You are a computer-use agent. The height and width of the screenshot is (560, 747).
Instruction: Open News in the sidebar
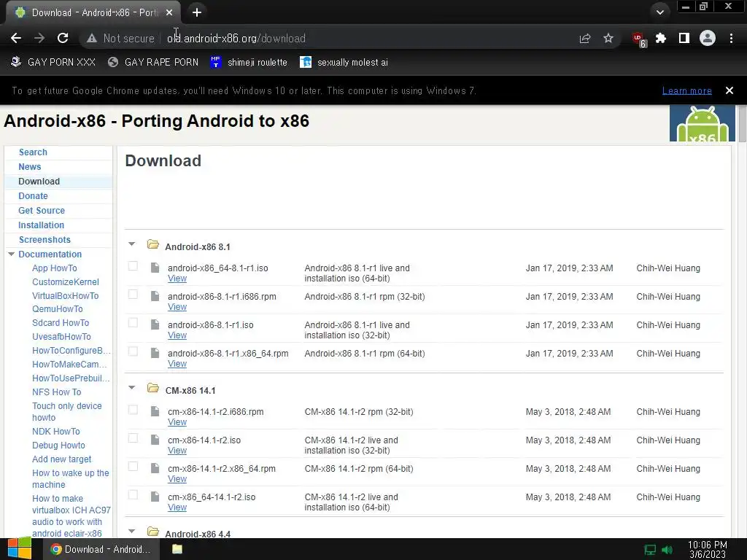[x=29, y=167]
